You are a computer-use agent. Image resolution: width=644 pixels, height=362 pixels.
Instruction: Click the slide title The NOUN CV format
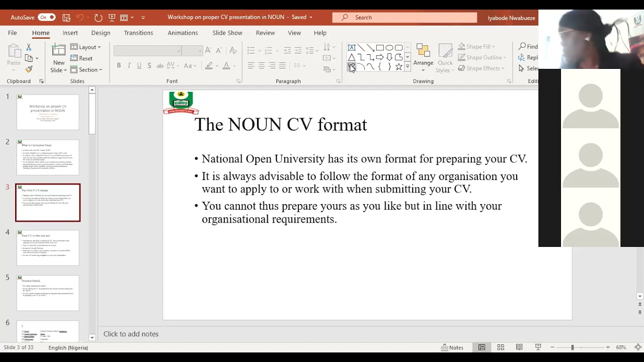pos(281,125)
